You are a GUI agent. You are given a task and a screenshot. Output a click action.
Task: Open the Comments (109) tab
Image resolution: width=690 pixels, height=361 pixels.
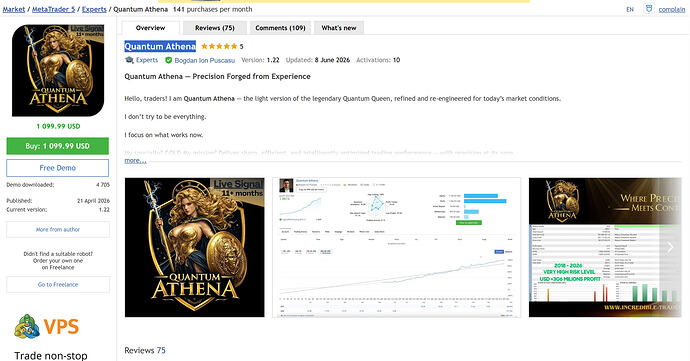[x=280, y=28]
